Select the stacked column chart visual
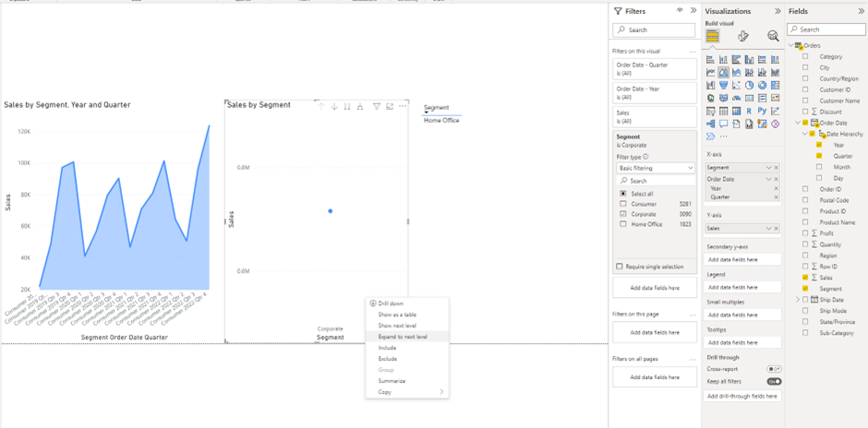The image size is (868, 428). tap(724, 59)
